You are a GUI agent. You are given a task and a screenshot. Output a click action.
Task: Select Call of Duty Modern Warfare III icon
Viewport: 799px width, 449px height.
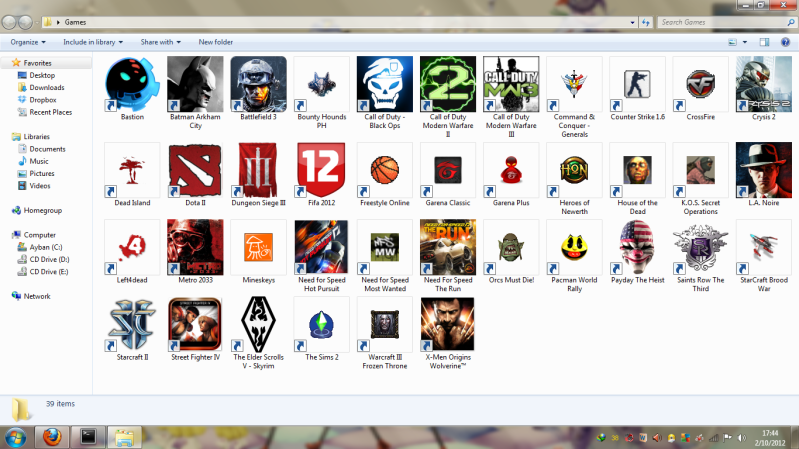pyautogui.click(x=511, y=85)
